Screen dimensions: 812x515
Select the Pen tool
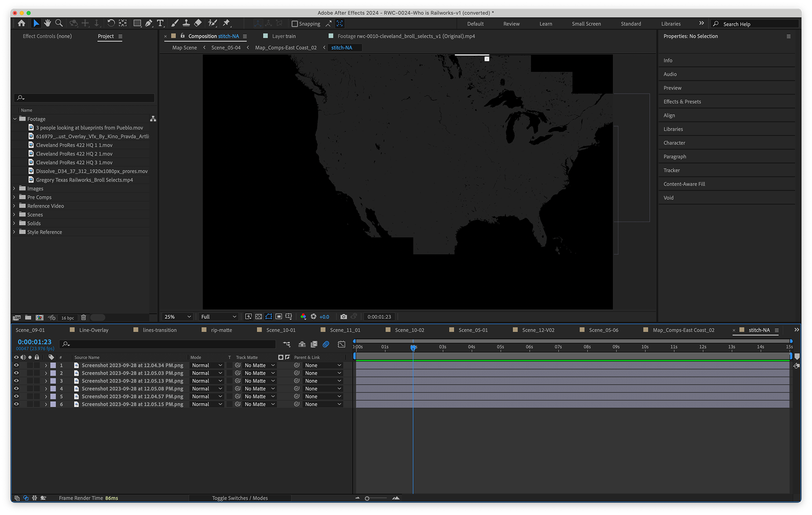pyautogui.click(x=148, y=23)
